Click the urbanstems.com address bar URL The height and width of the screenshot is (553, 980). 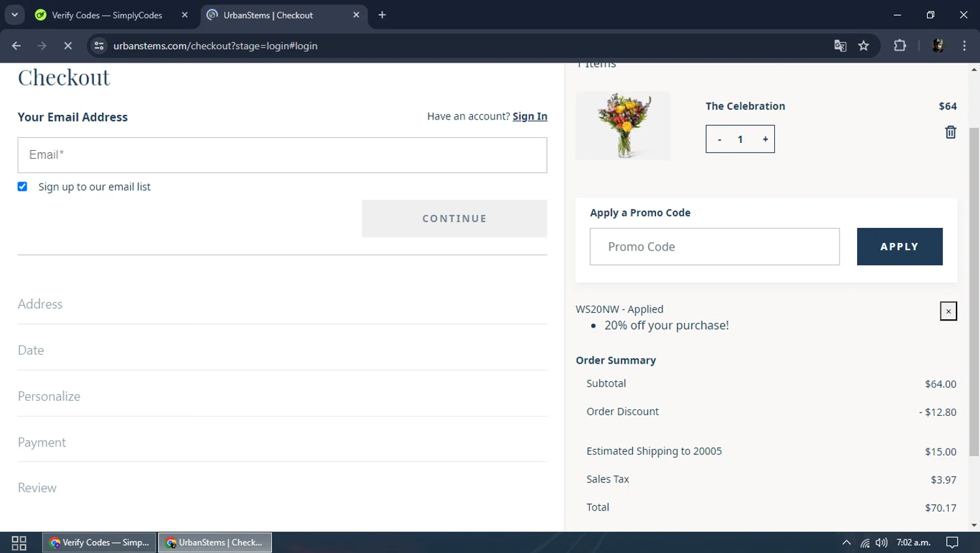[x=216, y=46]
